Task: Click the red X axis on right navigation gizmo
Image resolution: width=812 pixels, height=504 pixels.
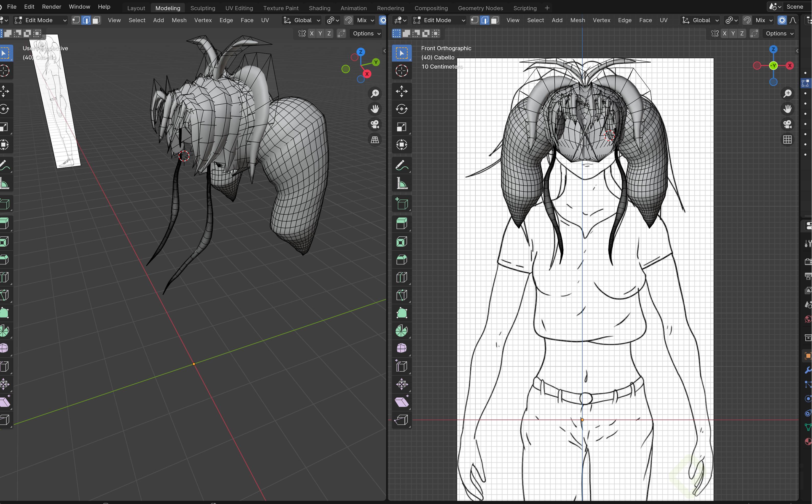Action: (x=789, y=66)
